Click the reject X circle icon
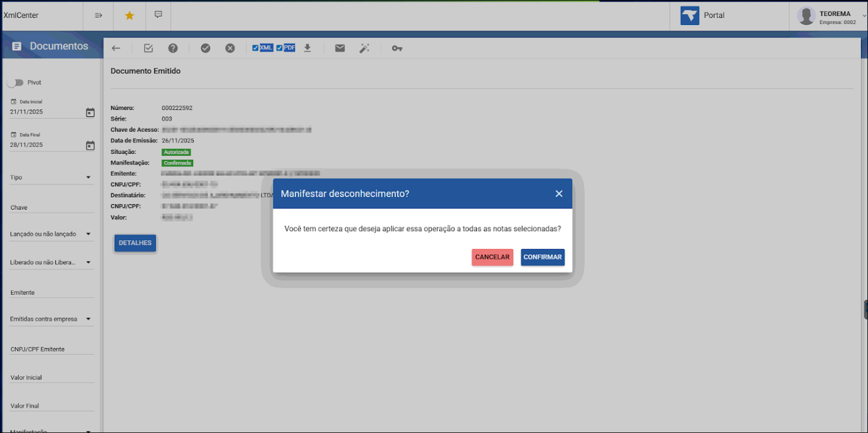868x433 pixels. pyautogui.click(x=230, y=48)
